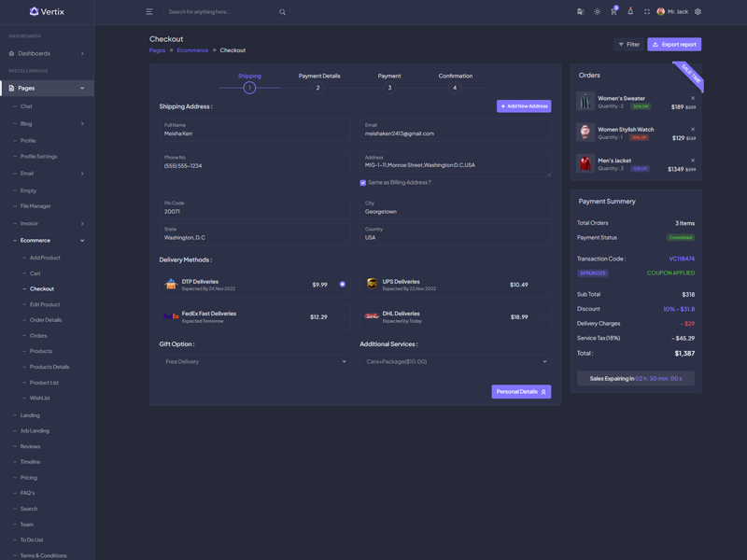This screenshot has width=747, height=560.
Task: Click the search magnifier icon
Action: (x=283, y=12)
